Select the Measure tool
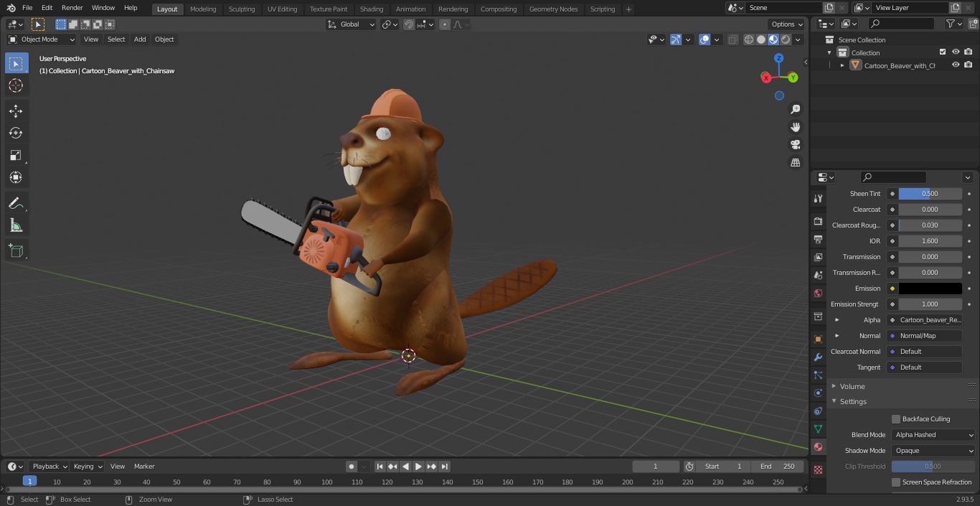 click(x=16, y=226)
